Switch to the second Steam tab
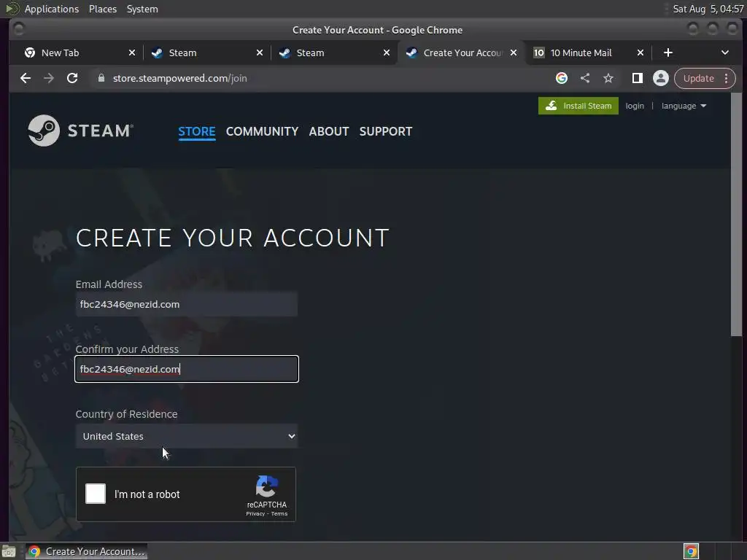Screen dimensions: 747x560 point(333,52)
